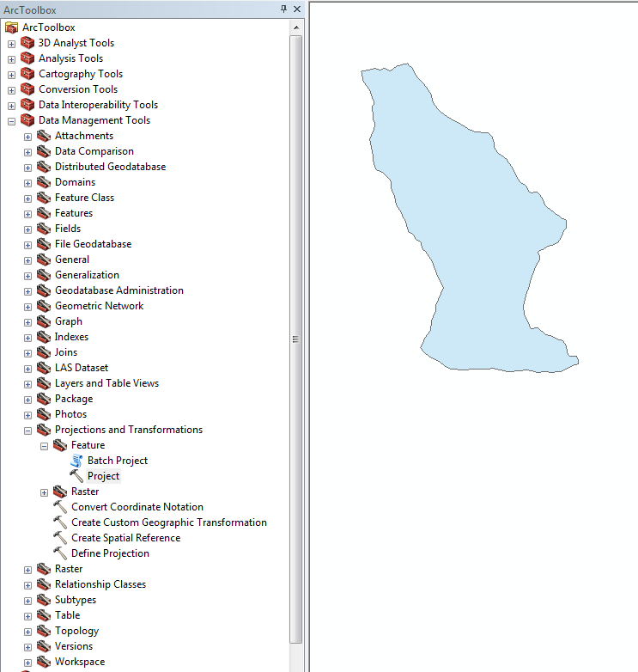Expand the Joins toolset
The image size is (638, 672).
27,353
